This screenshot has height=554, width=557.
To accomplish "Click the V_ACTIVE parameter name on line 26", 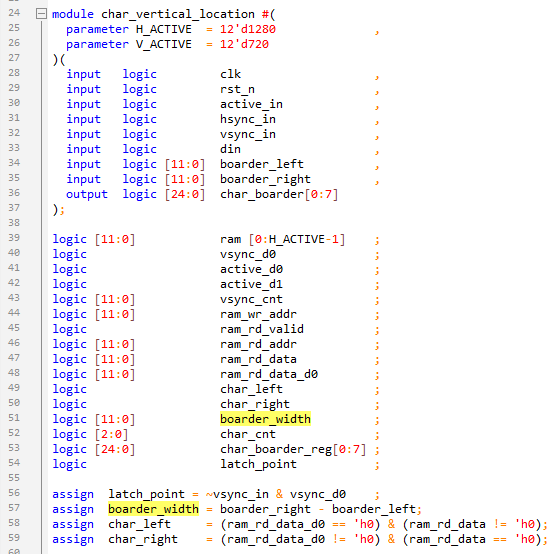I will 164,44.
